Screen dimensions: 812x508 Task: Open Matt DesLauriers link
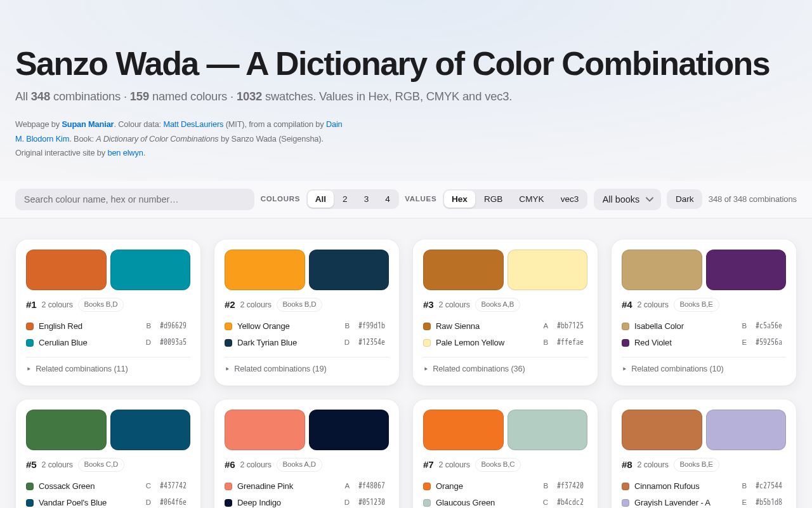point(193,124)
